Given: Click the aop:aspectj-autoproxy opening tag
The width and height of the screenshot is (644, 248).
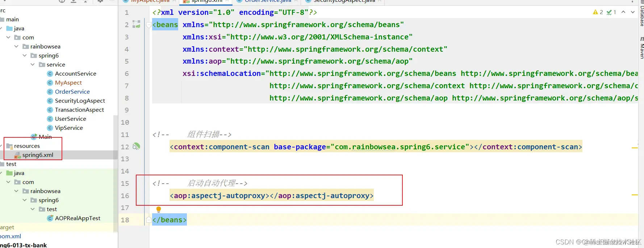Looking at the screenshot, I should (x=219, y=196).
